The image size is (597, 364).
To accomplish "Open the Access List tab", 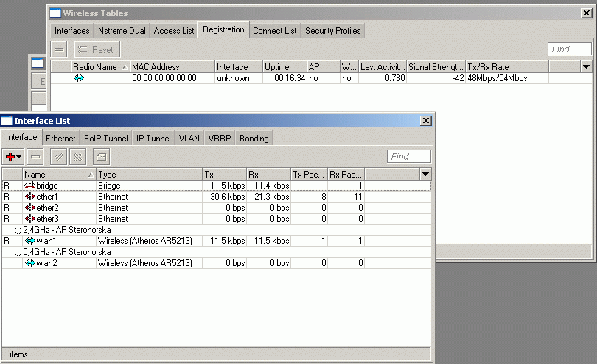I will point(174,31).
